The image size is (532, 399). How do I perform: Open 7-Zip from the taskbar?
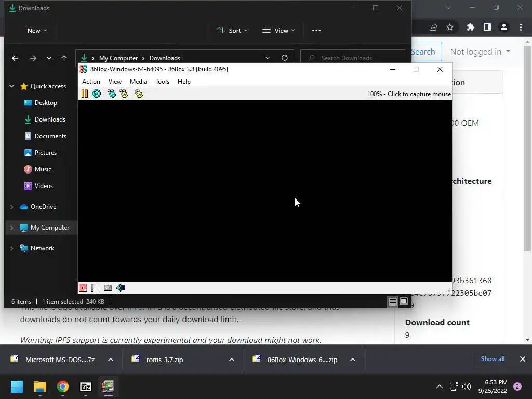[86, 387]
